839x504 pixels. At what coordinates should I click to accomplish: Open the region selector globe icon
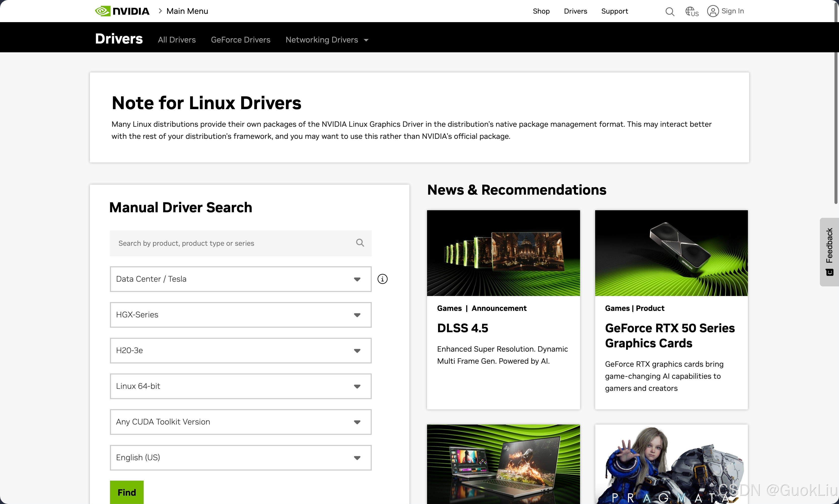(x=692, y=12)
